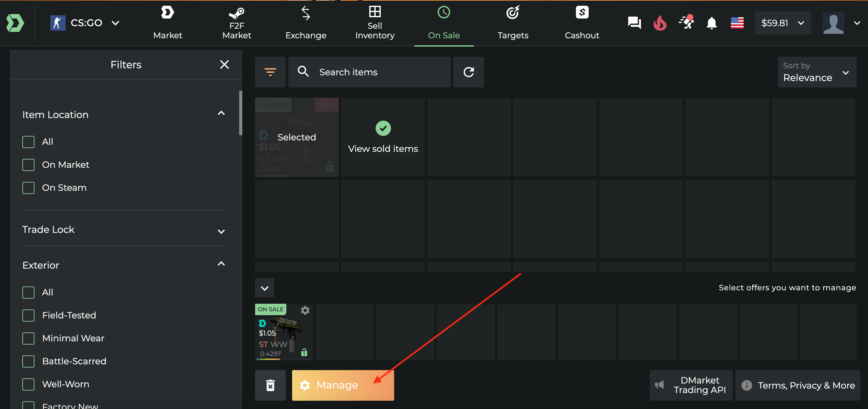This screenshot has width=868, height=409.
Task: Open the running figure activity icon
Action: pyautogui.click(x=686, y=22)
